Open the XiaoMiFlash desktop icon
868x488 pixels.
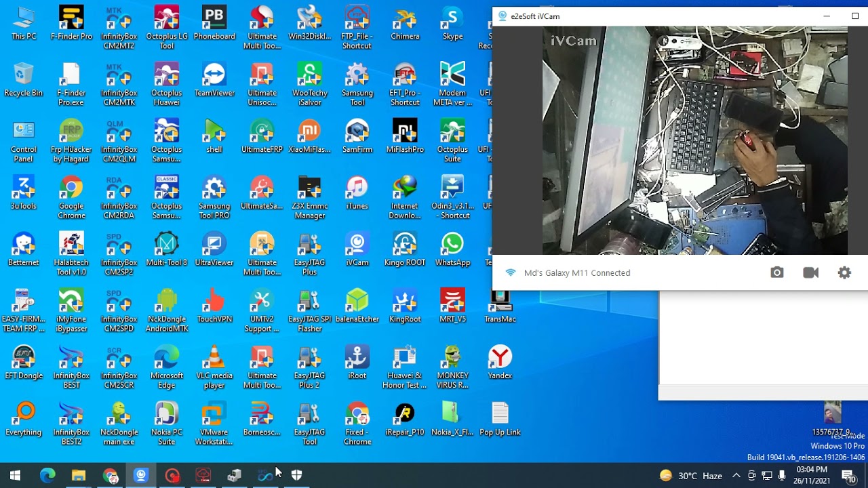coord(309,136)
